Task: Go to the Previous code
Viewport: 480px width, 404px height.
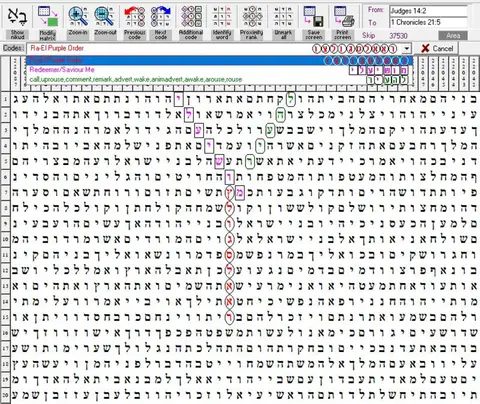Action: tap(134, 21)
